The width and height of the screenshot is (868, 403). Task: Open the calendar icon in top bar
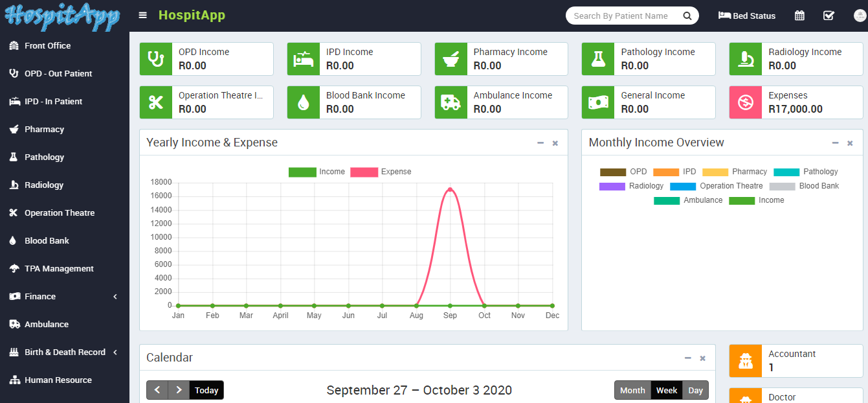tap(799, 16)
